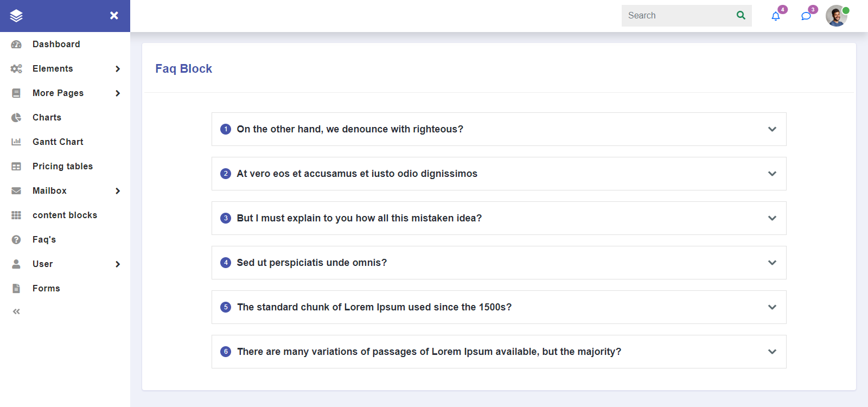This screenshot has height=407, width=868.
Task: Expand FAQ one about denounce with righteous
Action: (772, 129)
